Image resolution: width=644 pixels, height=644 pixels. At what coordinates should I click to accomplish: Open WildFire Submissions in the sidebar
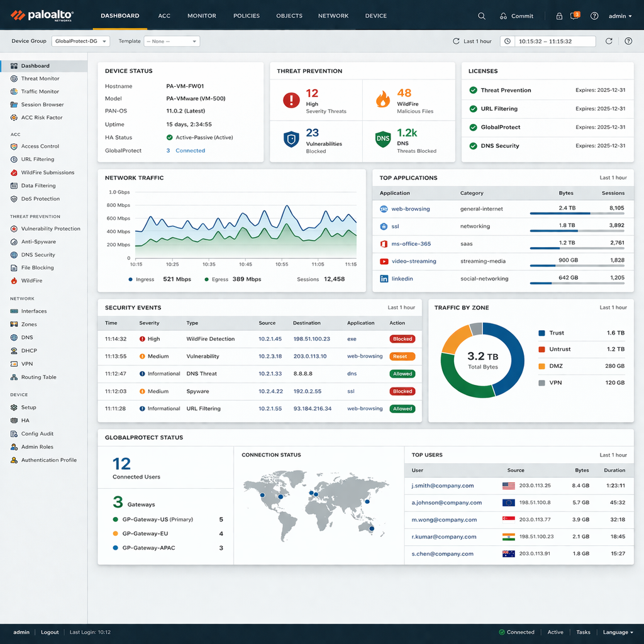tap(47, 172)
